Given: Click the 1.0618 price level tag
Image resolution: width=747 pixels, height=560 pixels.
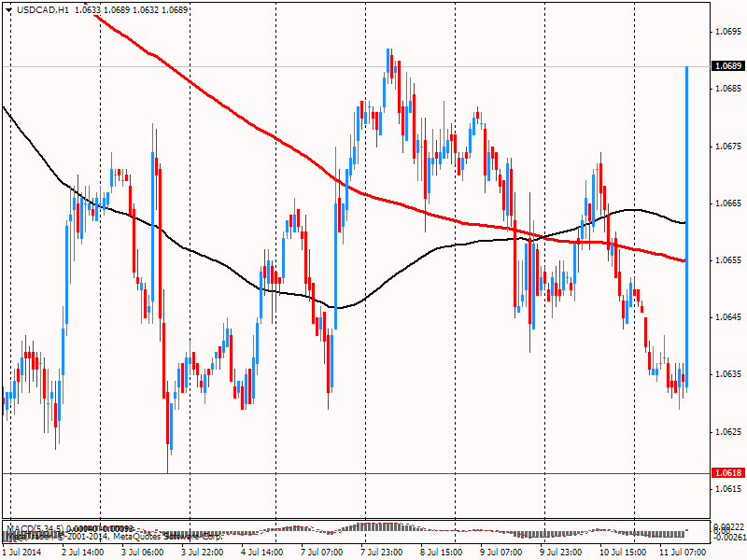Looking at the screenshot, I should [727, 473].
